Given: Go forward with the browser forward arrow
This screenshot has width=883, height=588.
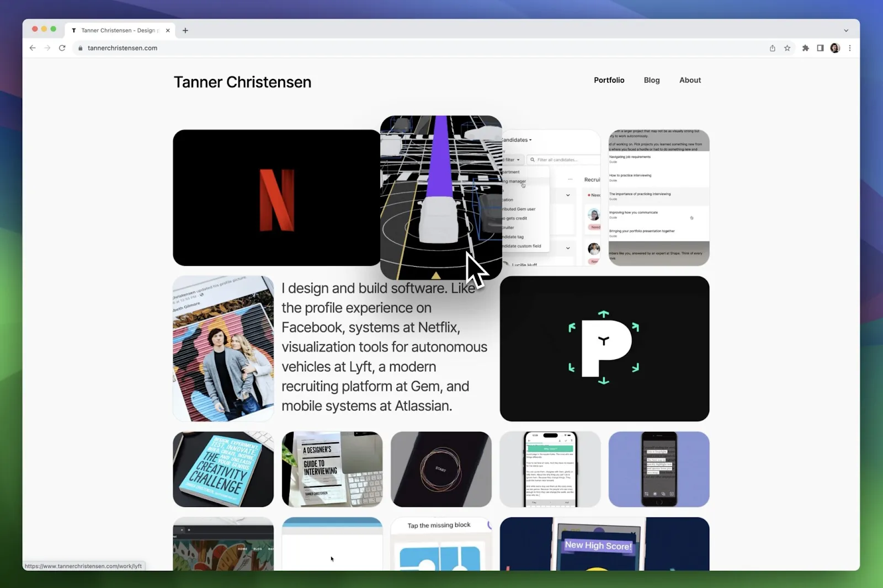Looking at the screenshot, I should (x=47, y=48).
